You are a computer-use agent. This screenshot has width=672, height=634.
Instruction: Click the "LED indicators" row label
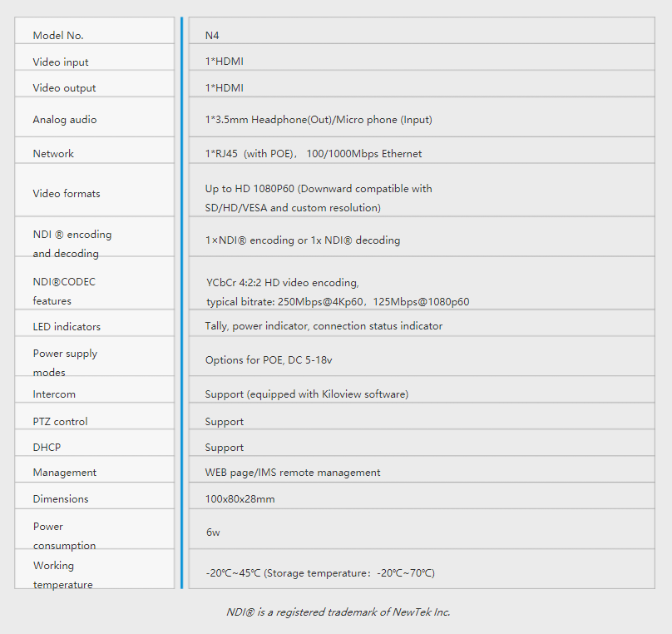pos(67,326)
